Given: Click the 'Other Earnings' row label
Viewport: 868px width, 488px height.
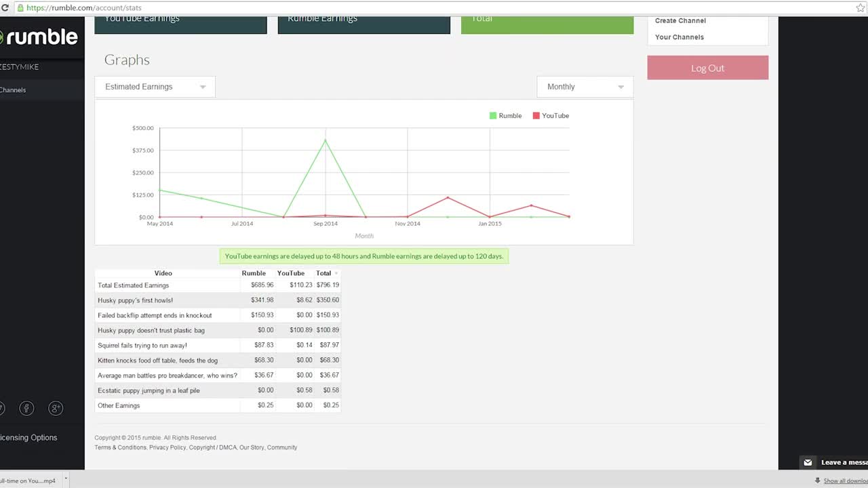Looking at the screenshot, I should [x=119, y=405].
